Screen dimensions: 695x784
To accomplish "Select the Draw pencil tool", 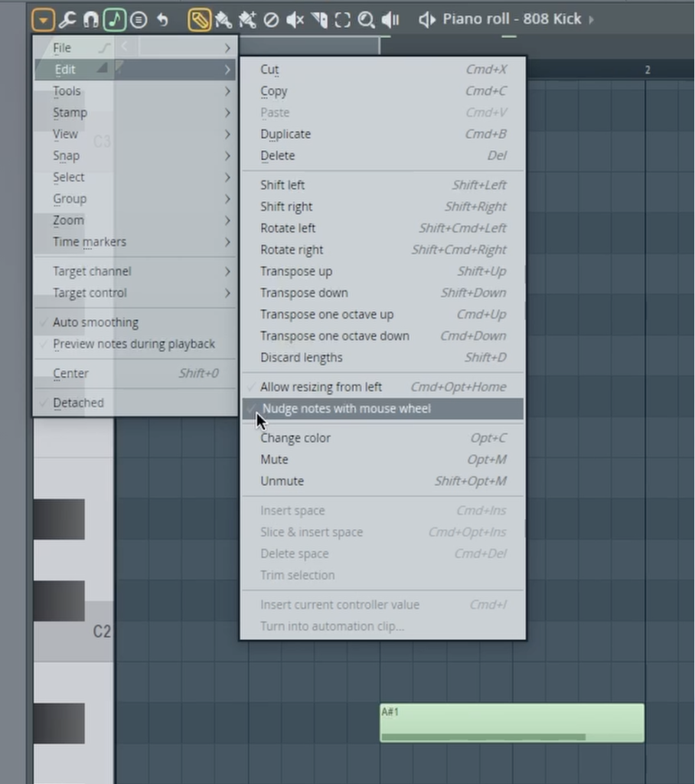I will (199, 19).
